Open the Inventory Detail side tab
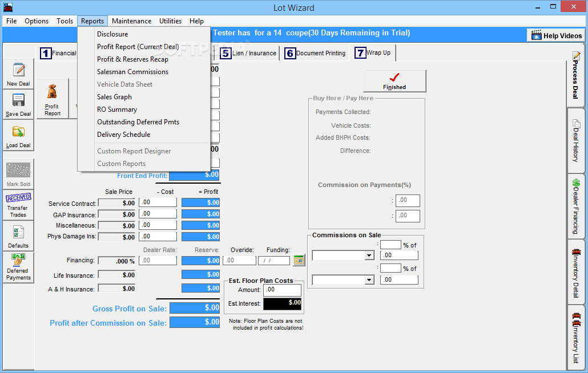Screen dimensions: 588x373 point(575,272)
